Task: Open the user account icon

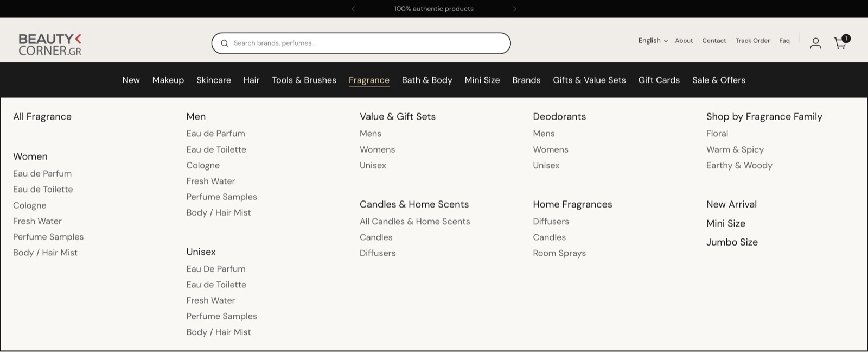Action: 815,43
